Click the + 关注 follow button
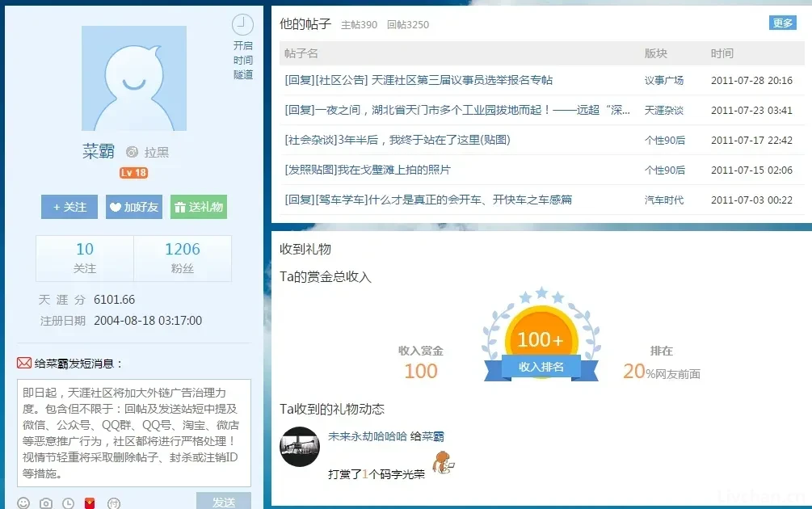Viewport: 812px width, 509px height. point(69,207)
